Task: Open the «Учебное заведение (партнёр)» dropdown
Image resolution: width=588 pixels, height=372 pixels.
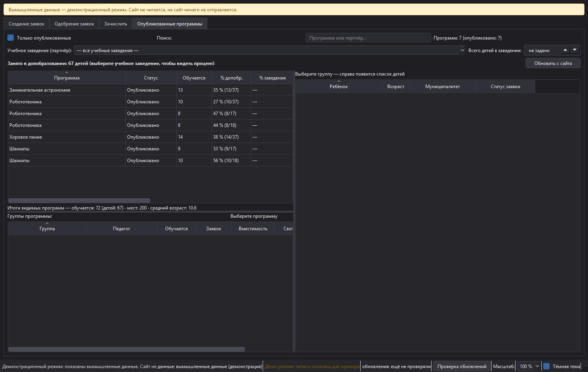Action: 270,51
